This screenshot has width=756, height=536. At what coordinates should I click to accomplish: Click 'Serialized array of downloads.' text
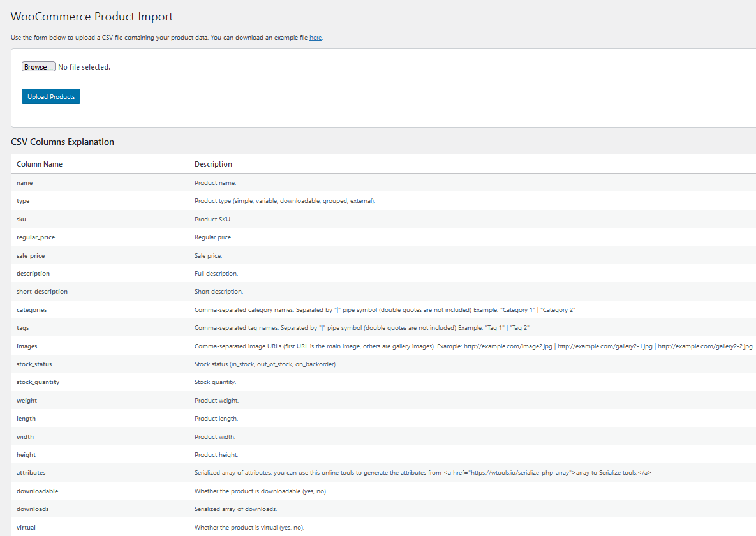236,509
